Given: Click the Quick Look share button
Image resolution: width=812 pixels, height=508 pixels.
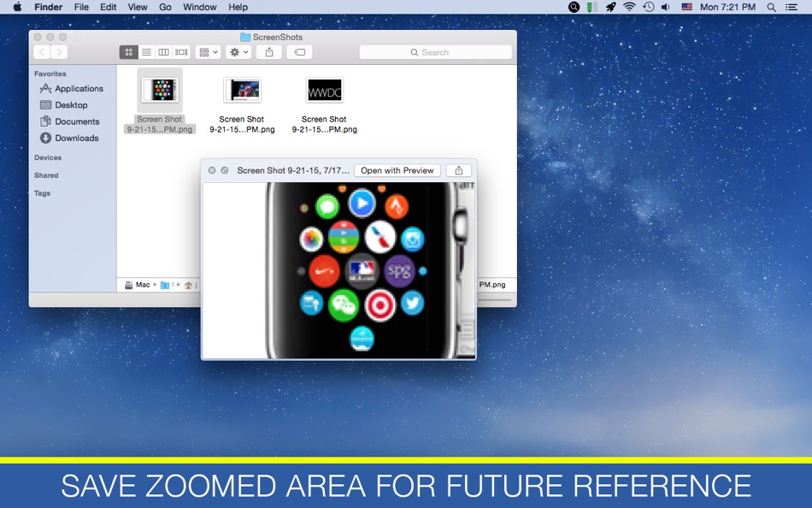Looking at the screenshot, I should [x=459, y=170].
